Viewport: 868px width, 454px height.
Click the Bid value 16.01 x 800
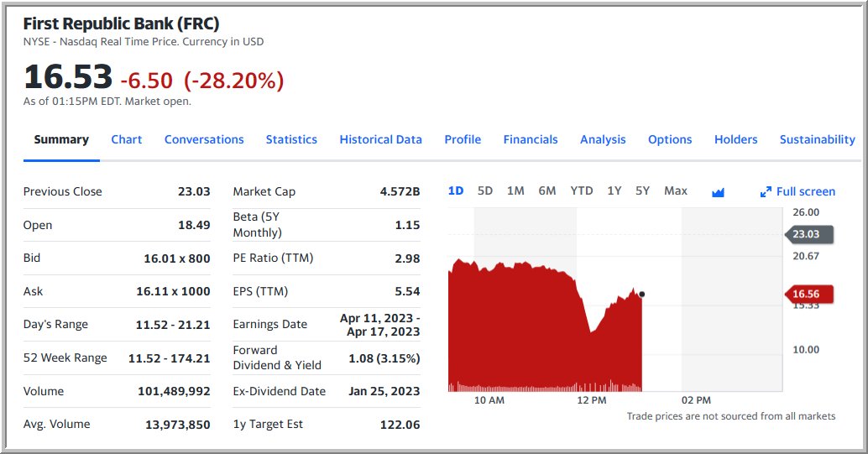point(176,258)
